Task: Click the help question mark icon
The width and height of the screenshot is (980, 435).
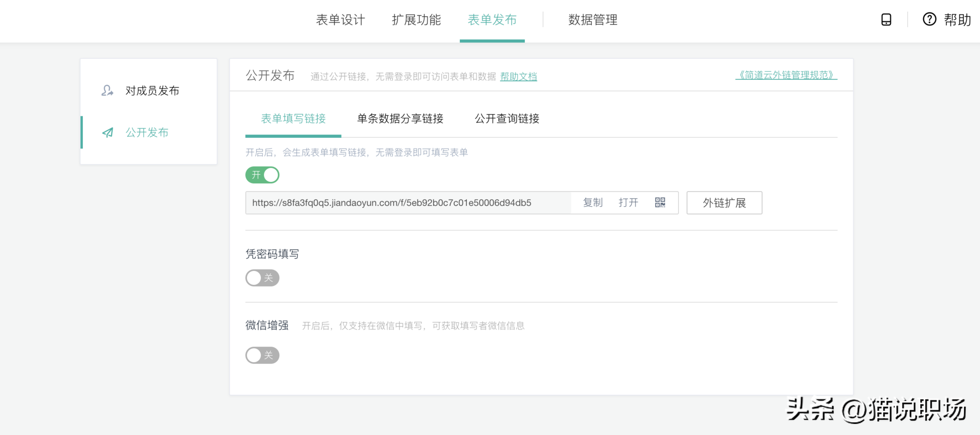Action: coord(929,19)
